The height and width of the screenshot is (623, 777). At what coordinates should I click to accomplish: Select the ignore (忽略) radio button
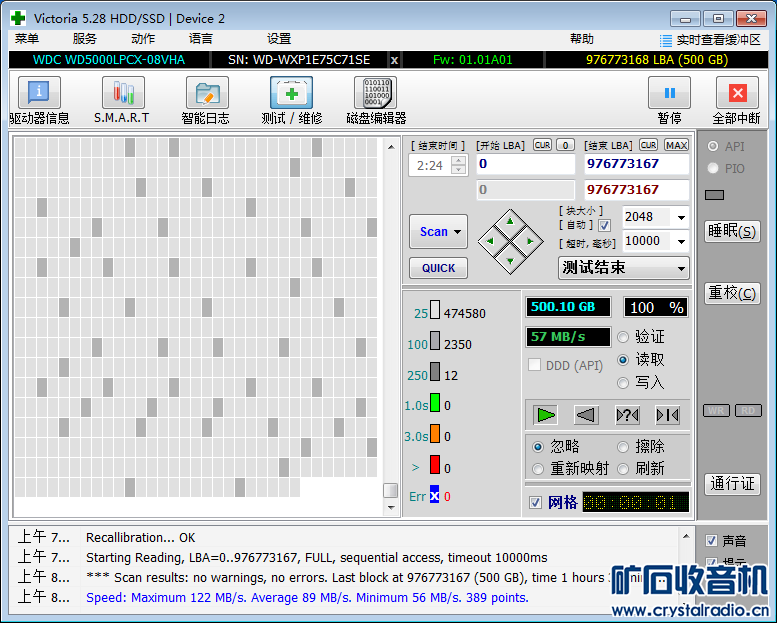pyautogui.click(x=538, y=447)
